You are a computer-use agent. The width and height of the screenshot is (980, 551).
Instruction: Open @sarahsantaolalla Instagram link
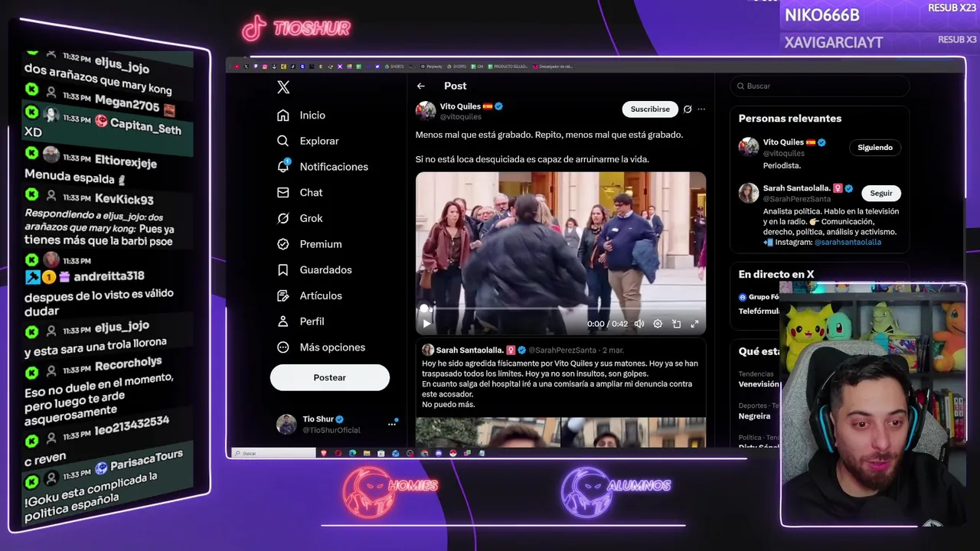tap(848, 242)
